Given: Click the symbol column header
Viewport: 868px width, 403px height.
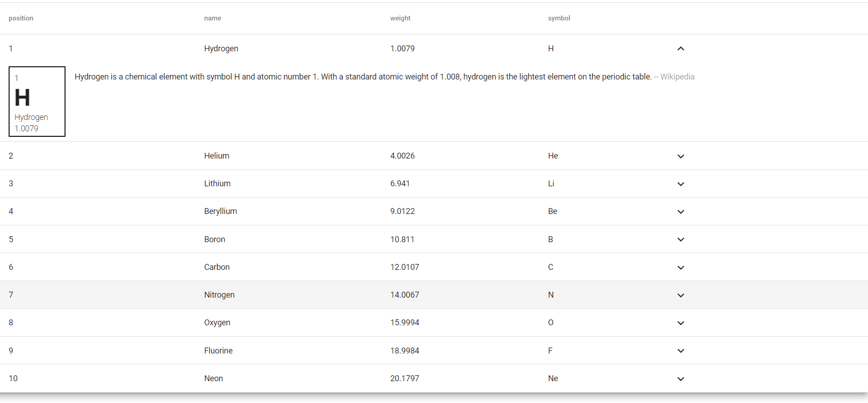Looking at the screenshot, I should (x=559, y=18).
